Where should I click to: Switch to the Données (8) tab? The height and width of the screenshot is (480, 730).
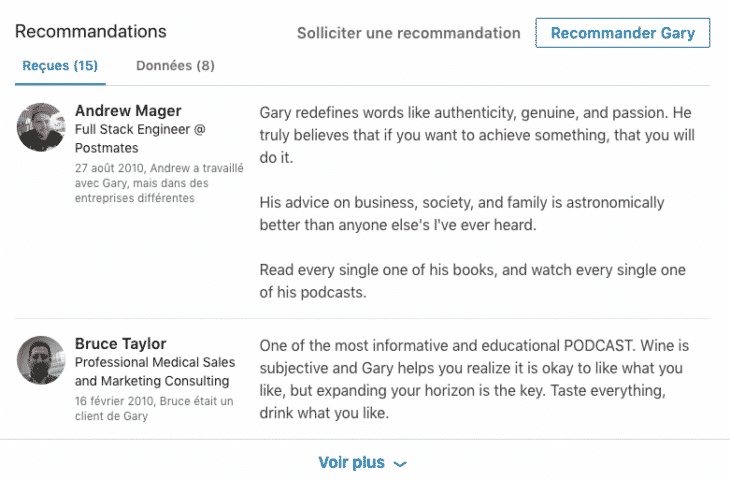pos(175,66)
